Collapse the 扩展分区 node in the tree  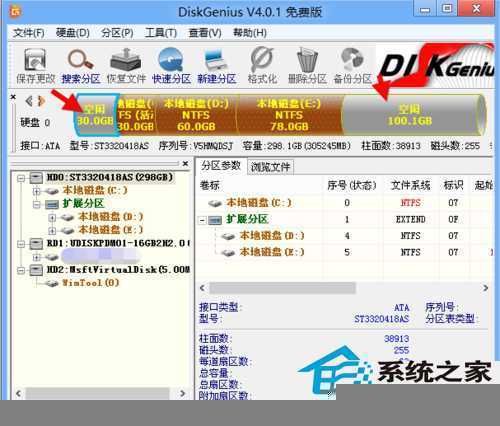click(36, 204)
